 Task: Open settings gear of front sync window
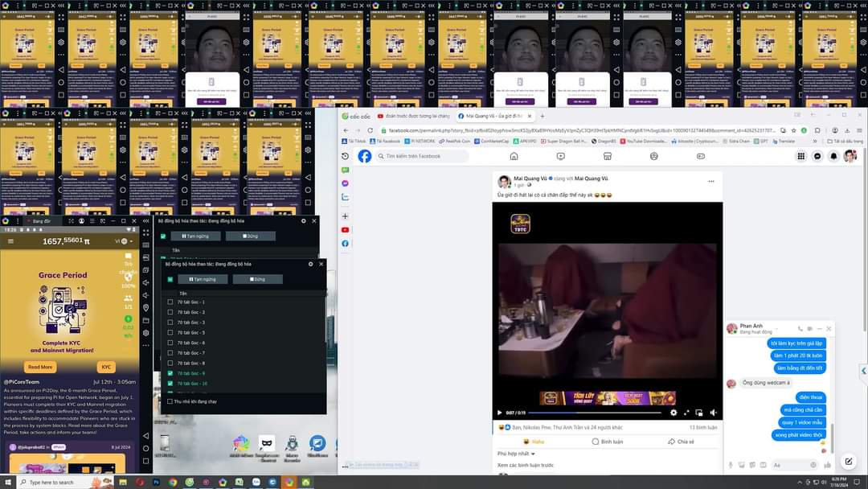(310, 264)
